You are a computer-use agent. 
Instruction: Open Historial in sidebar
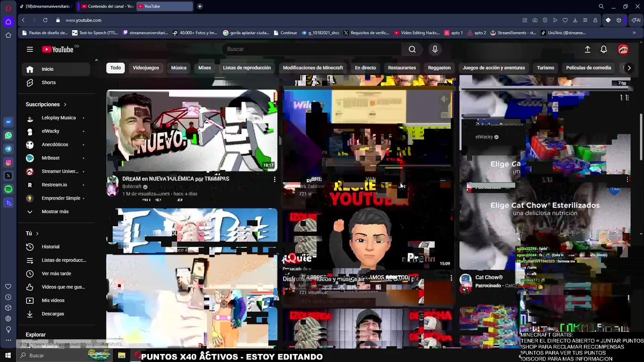56,247
